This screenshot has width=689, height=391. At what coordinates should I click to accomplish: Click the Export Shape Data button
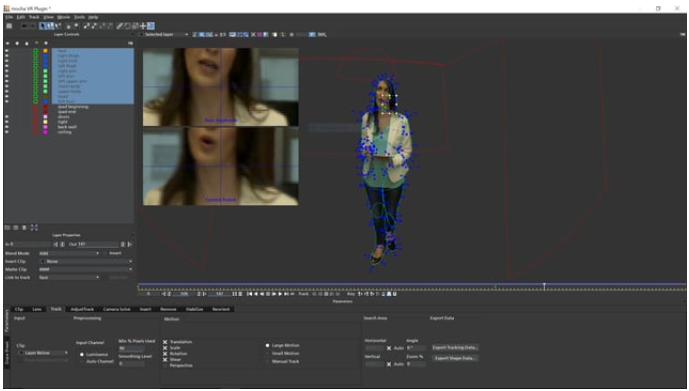click(x=455, y=358)
